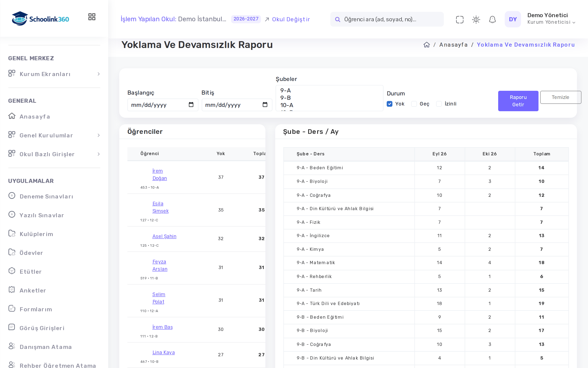Click Raporu Getir button

[518, 101]
